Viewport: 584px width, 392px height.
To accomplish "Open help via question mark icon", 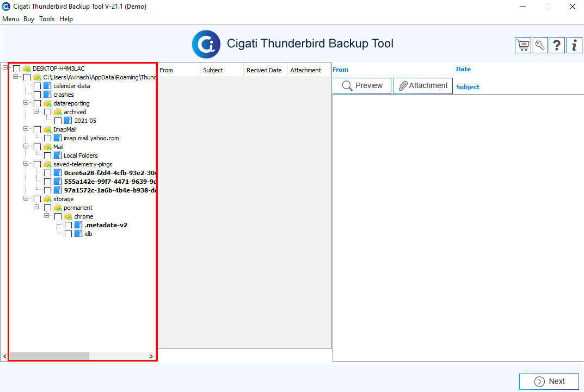I will point(557,45).
